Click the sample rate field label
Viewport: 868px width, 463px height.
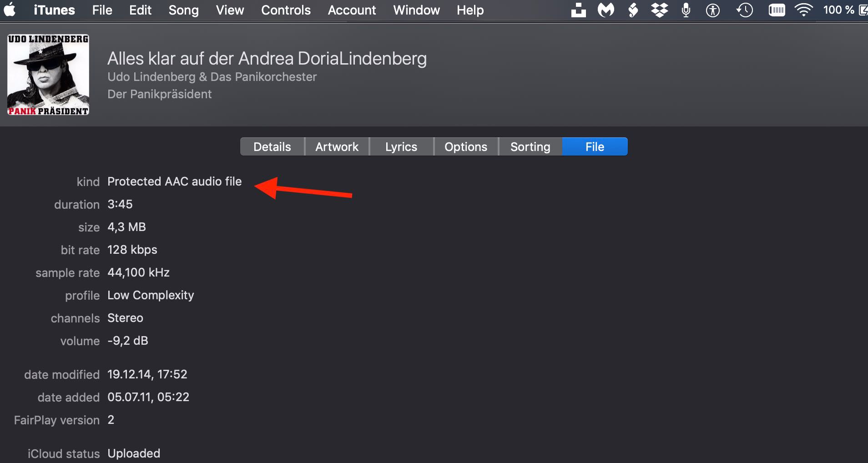(x=67, y=273)
